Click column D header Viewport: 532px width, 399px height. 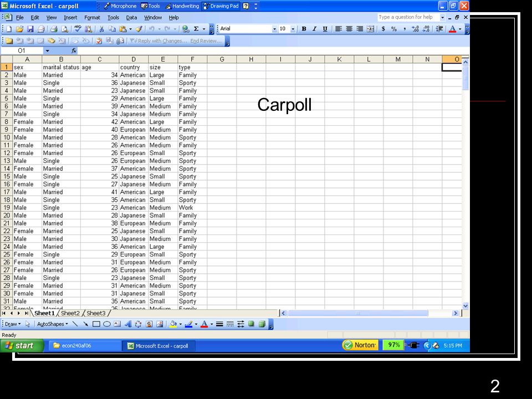click(x=134, y=59)
